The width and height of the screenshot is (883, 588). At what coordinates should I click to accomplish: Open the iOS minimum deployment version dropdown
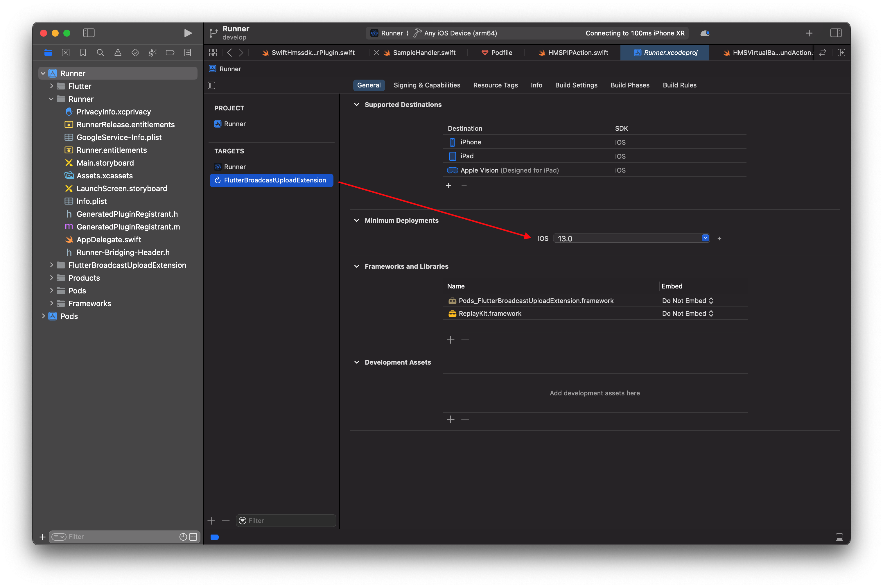point(705,238)
